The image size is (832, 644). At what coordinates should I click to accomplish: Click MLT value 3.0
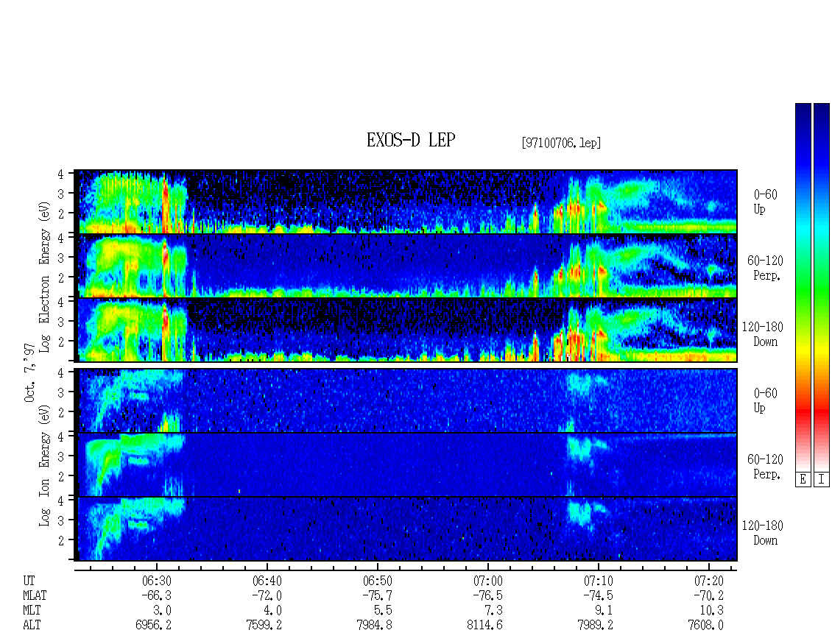[163, 611]
